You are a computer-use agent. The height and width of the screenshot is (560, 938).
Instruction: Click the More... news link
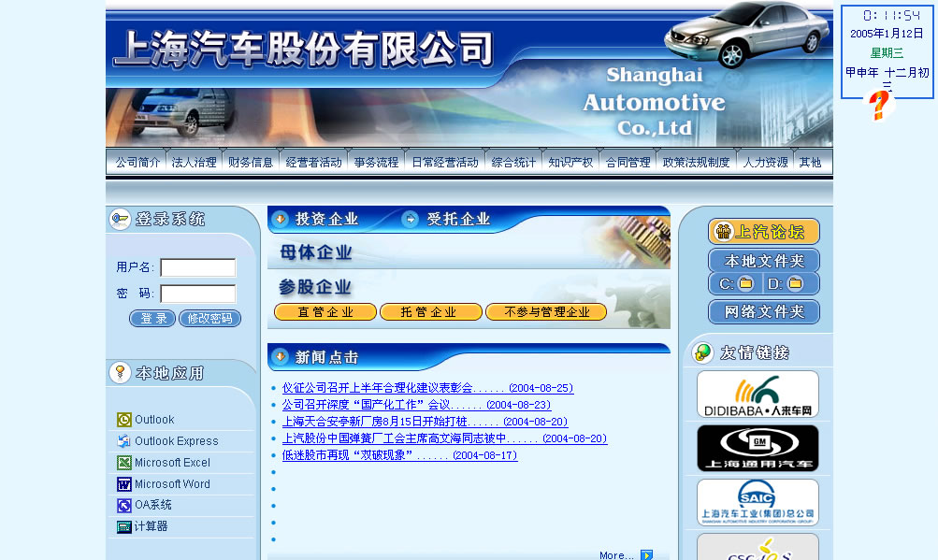click(616, 555)
